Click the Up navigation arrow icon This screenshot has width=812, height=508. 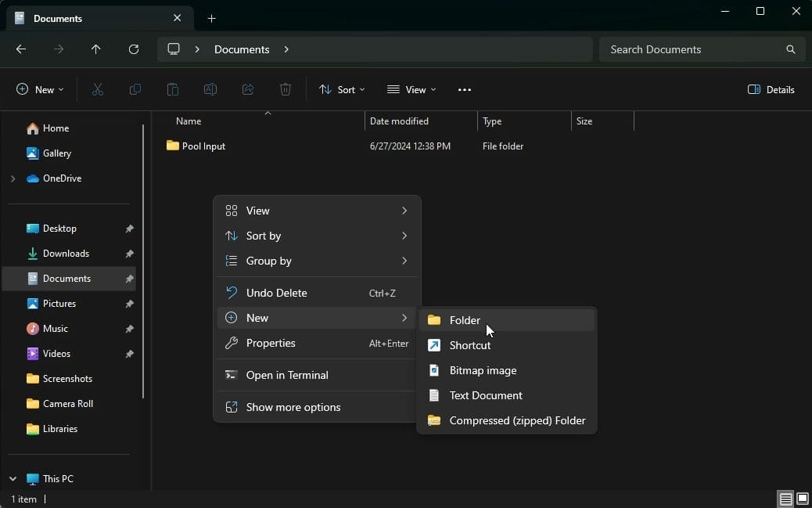[x=96, y=49]
